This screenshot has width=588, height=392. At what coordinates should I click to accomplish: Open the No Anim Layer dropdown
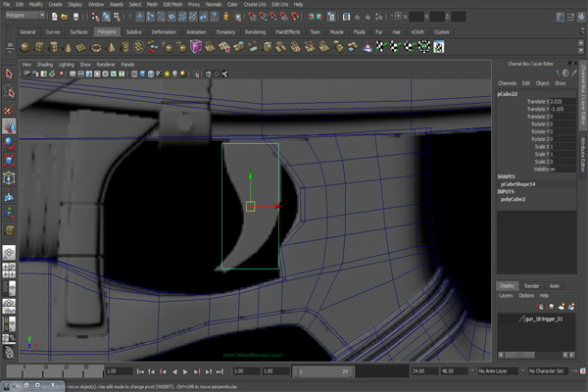(x=498, y=371)
